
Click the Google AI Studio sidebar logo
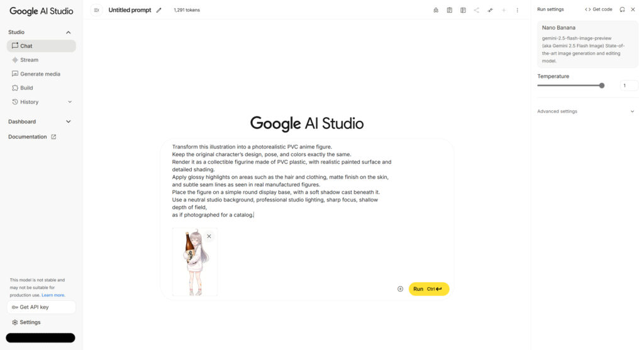(41, 11)
